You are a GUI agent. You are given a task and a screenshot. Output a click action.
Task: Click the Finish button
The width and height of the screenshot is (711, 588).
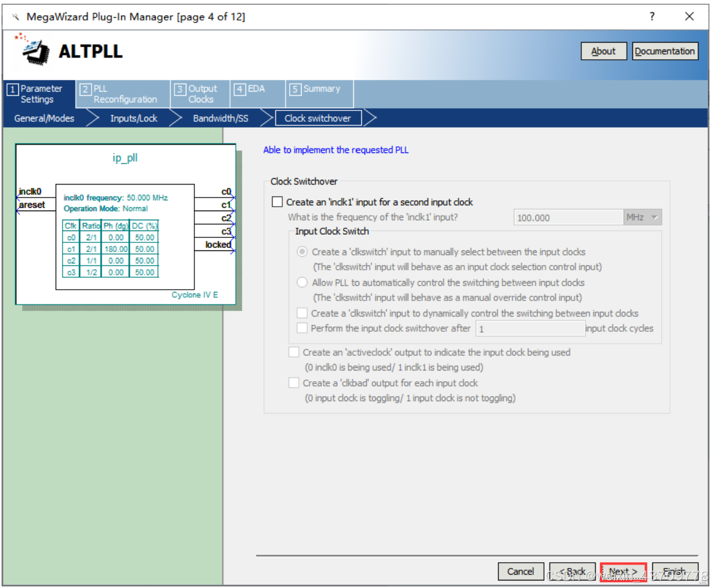pyautogui.click(x=674, y=571)
